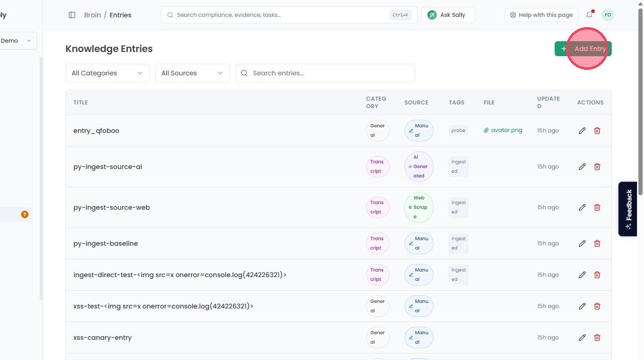
Task: Delete the entry_qfoboo entry
Action: [597, 131]
